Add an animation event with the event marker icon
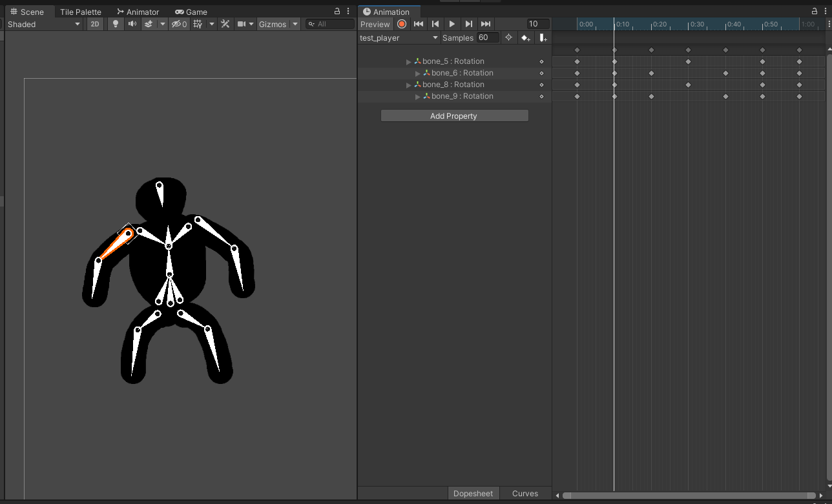This screenshot has height=504, width=832. coord(543,37)
